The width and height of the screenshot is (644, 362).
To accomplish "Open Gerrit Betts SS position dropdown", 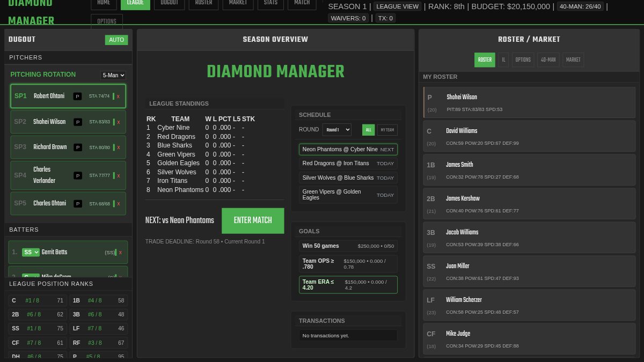I will (x=31, y=252).
